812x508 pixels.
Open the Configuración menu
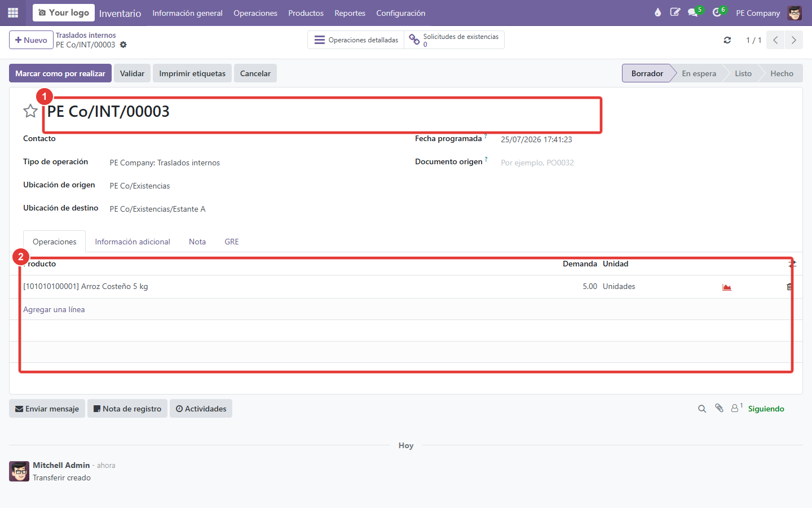click(401, 13)
